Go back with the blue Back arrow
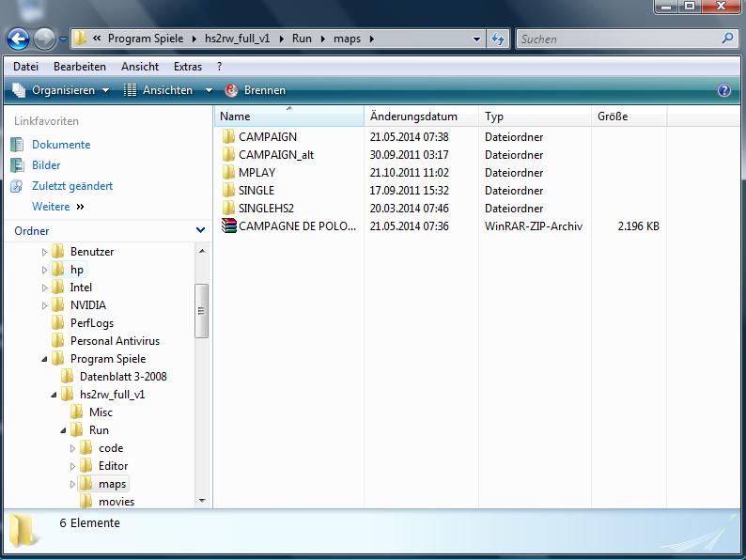746x560 pixels. coord(18,39)
